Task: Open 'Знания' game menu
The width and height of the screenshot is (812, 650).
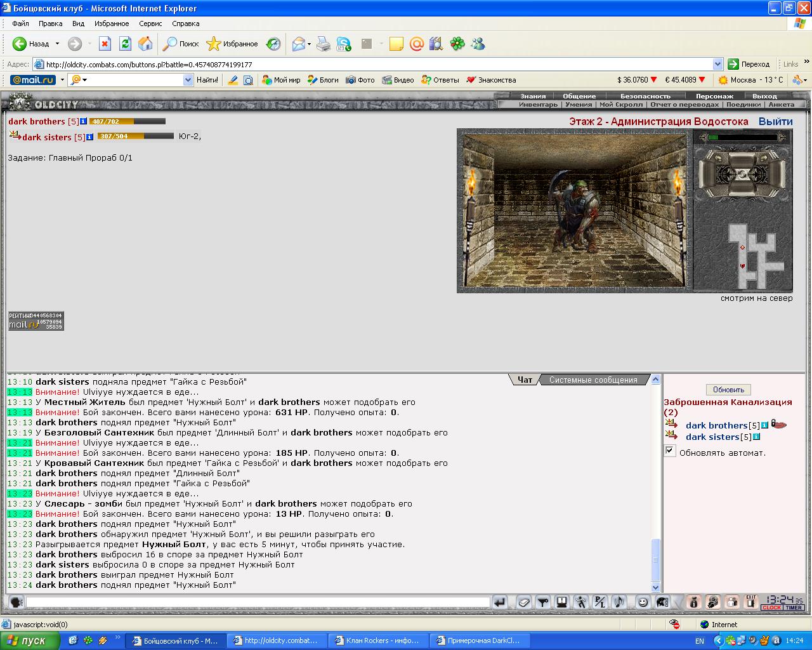Action: (533, 96)
